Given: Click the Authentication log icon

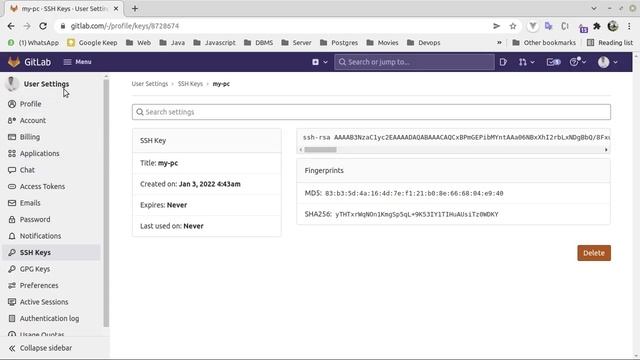Looking at the screenshot, I should (x=12, y=318).
